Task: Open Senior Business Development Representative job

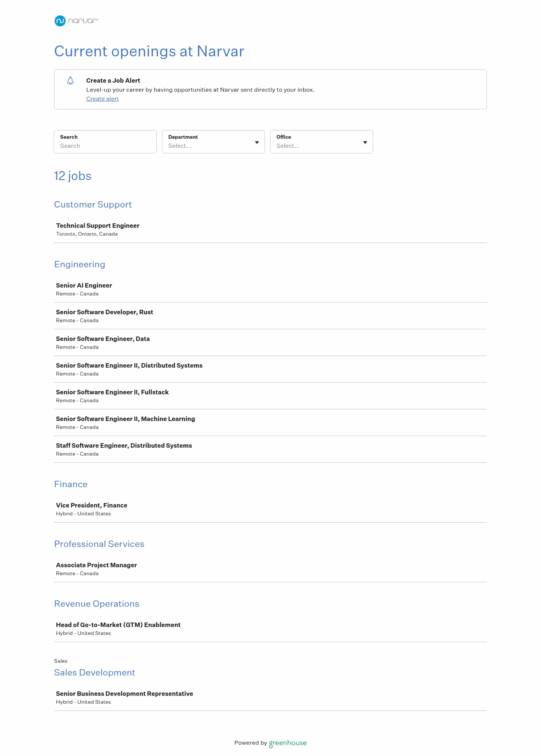Action: 270,697
